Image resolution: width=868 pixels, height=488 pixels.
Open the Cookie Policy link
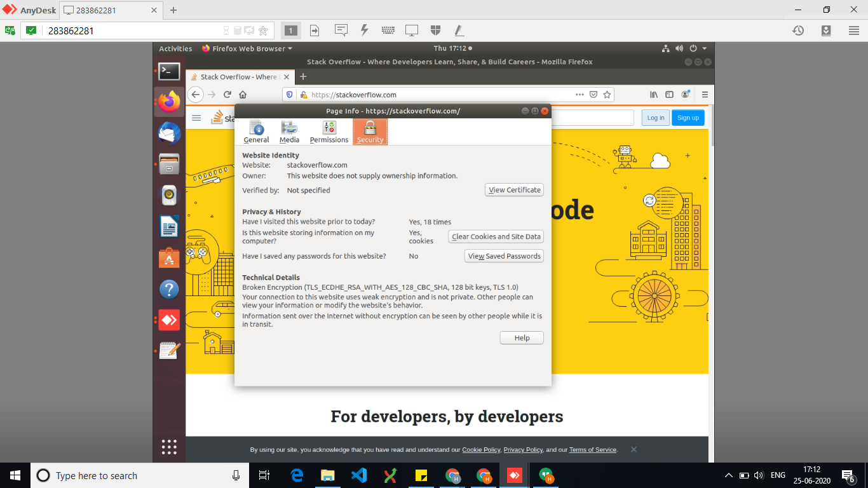click(x=481, y=450)
